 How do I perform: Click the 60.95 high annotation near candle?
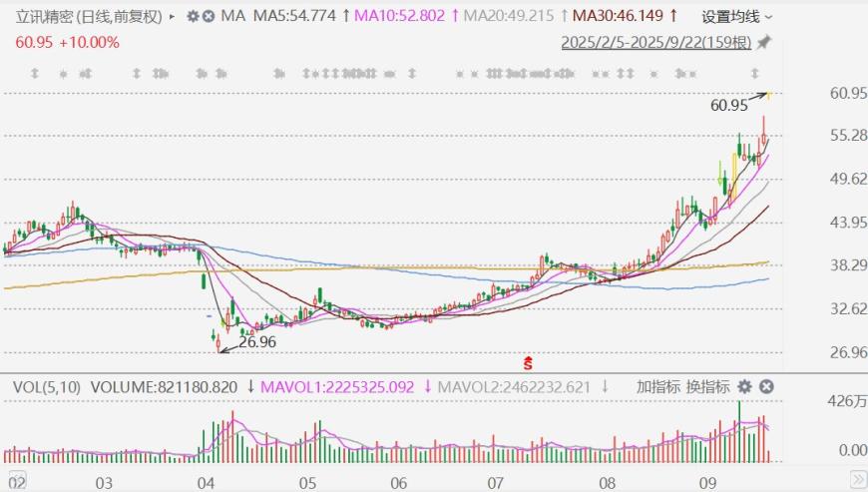(x=729, y=105)
